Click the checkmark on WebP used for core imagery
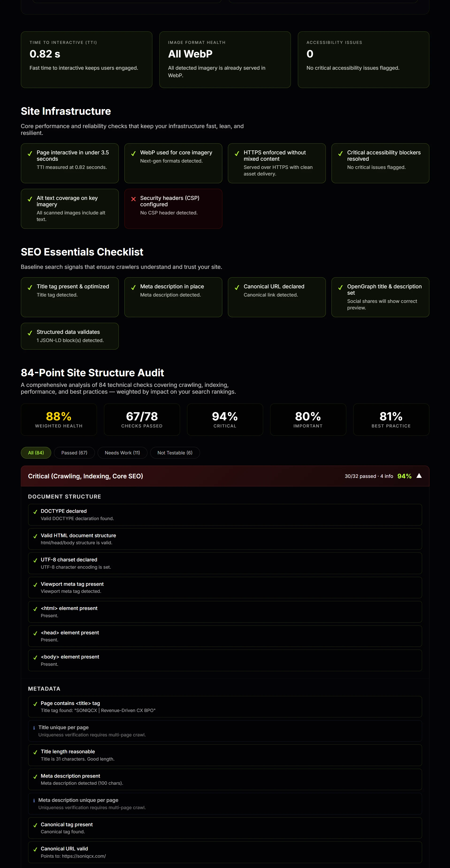Image resolution: width=450 pixels, height=868 pixels. (134, 153)
